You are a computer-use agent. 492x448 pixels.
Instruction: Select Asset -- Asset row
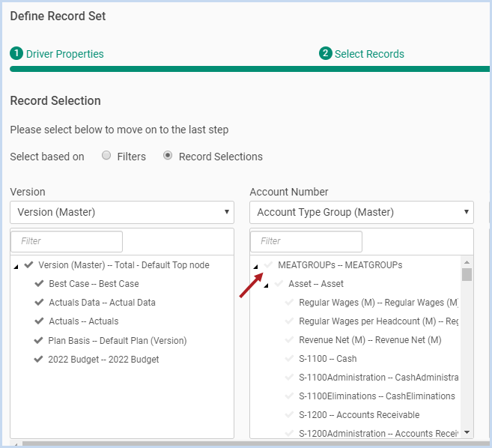coord(316,284)
